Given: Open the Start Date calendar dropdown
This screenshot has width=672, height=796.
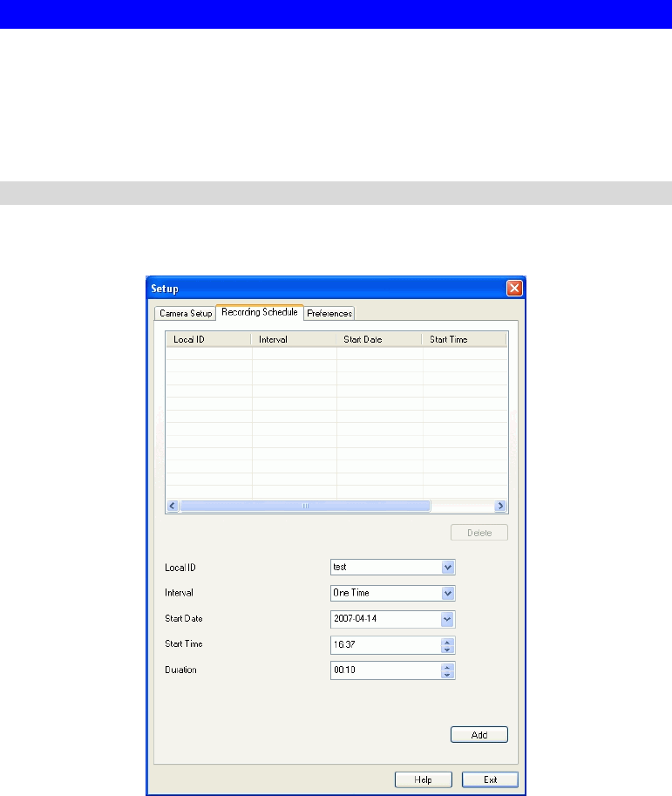Looking at the screenshot, I should pyautogui.click(x=447, y=619).
